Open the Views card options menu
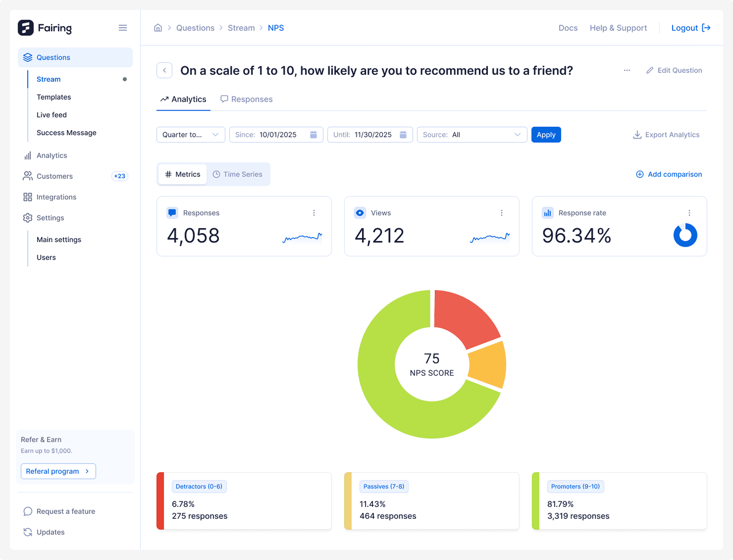The height and width of the screenshot is (560, 733). coord(502,213)
